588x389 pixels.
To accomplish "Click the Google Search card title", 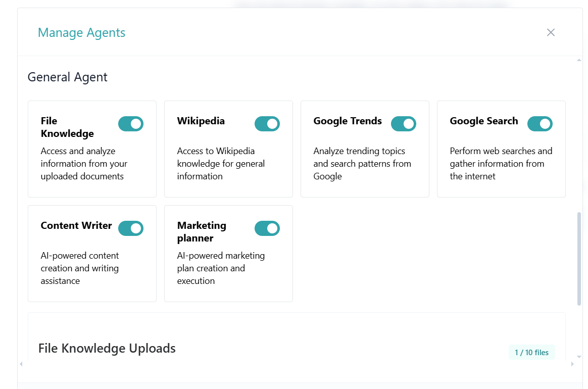I will (x=484, y=121).
